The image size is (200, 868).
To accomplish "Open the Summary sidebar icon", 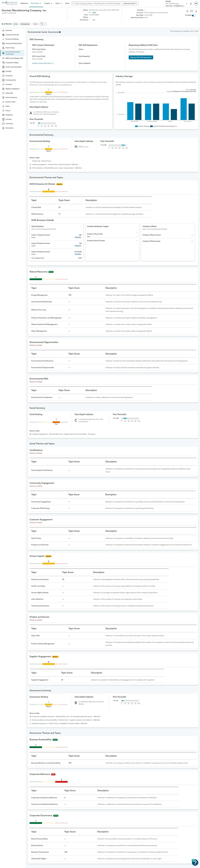I will (x=3, y=30).
